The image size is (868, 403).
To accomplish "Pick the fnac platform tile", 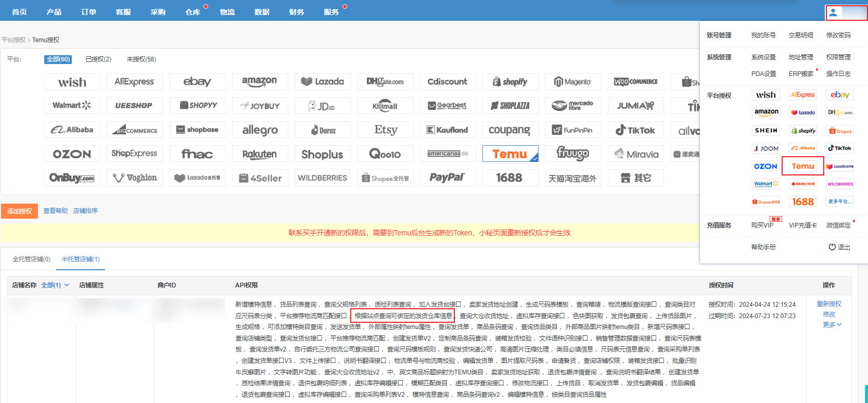I will tap(197, 154).
